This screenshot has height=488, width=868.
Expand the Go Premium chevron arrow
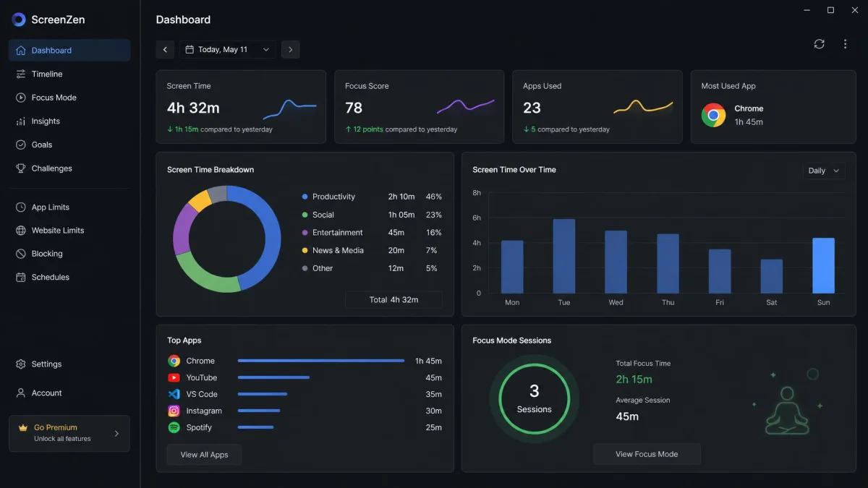pos(116,434)
